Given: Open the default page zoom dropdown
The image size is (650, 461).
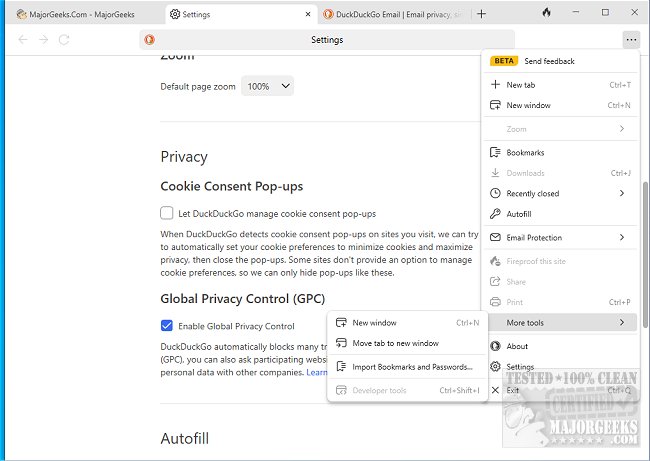Looking at the screenshot, I should tap(268, 87).
